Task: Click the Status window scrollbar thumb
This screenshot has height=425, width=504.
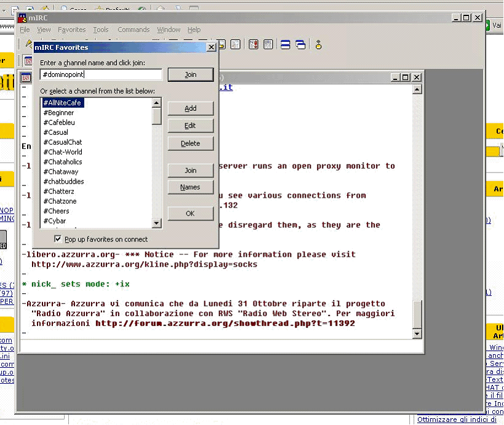Action: tap(417, 314)
